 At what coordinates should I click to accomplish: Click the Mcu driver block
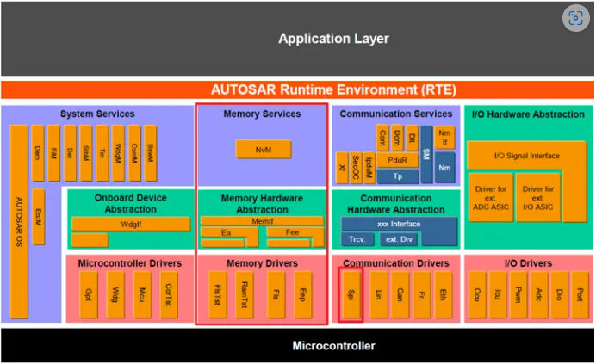pyautogui.click(x=142, y=295)
